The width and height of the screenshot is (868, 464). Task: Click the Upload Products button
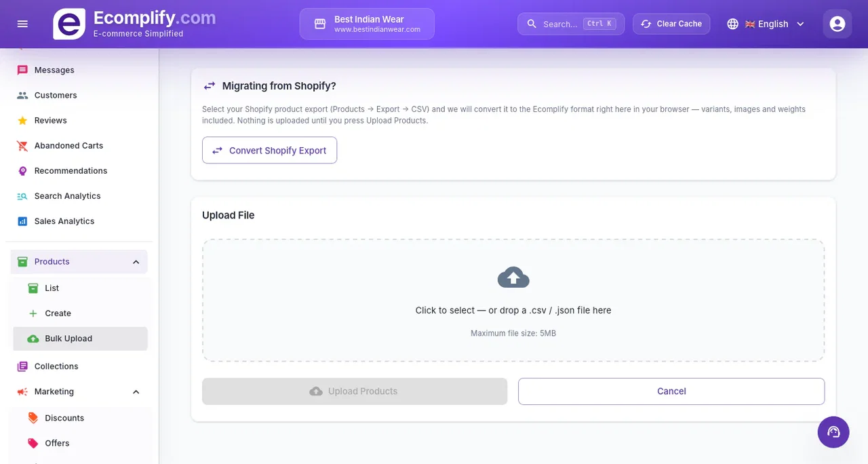coord(355,391)
